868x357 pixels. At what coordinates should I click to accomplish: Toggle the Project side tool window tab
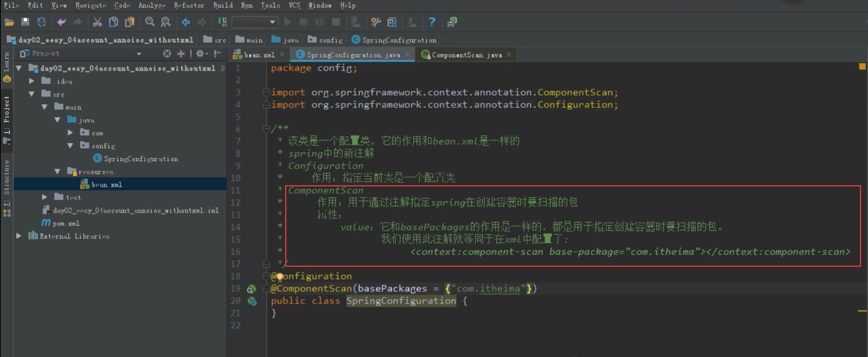(7, 120)
